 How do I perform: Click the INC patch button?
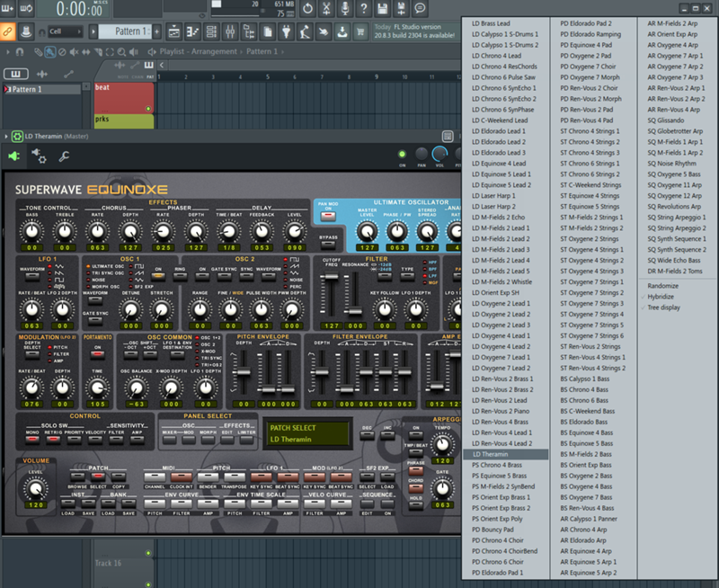pos(387,435)
